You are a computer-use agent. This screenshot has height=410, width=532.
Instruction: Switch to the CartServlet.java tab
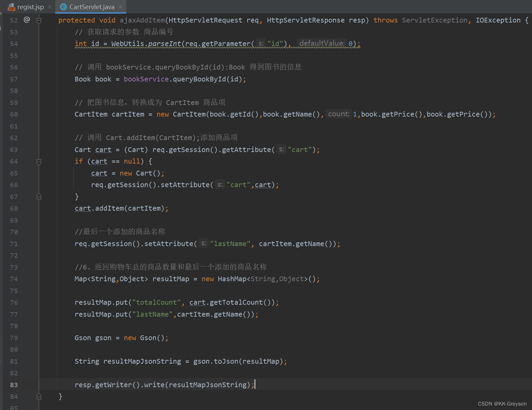92,7
